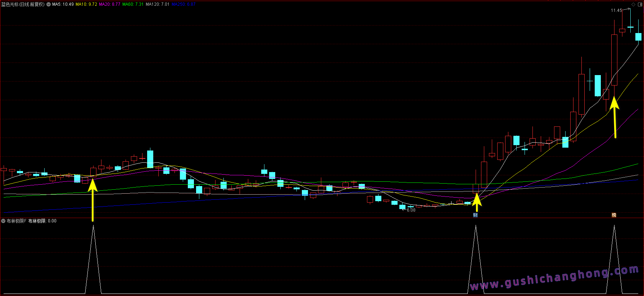
Task: Click the 财 marker icon on chart
Action: [475, 215]
